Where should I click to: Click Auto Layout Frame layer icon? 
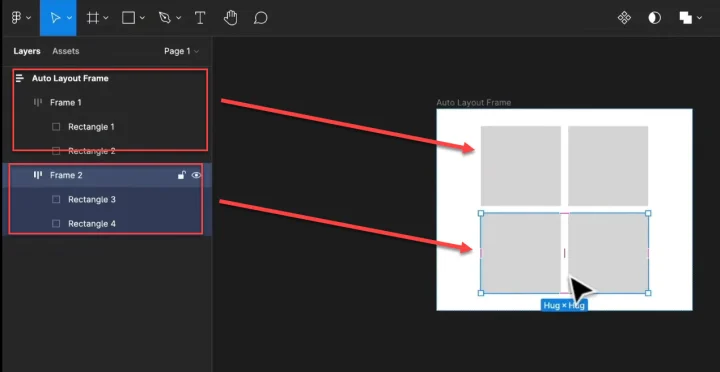point(20,78)
